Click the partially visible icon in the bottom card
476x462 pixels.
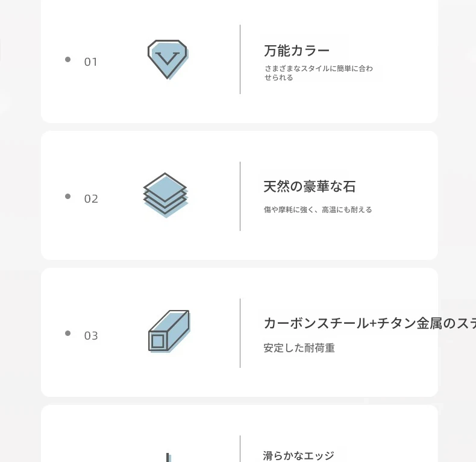click(x=168, y=457)
